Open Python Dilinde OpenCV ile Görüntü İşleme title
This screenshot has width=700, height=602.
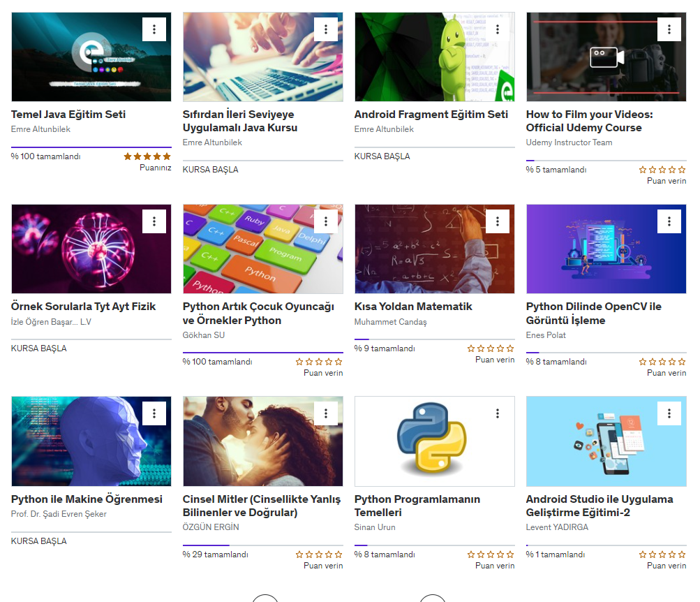594,314
